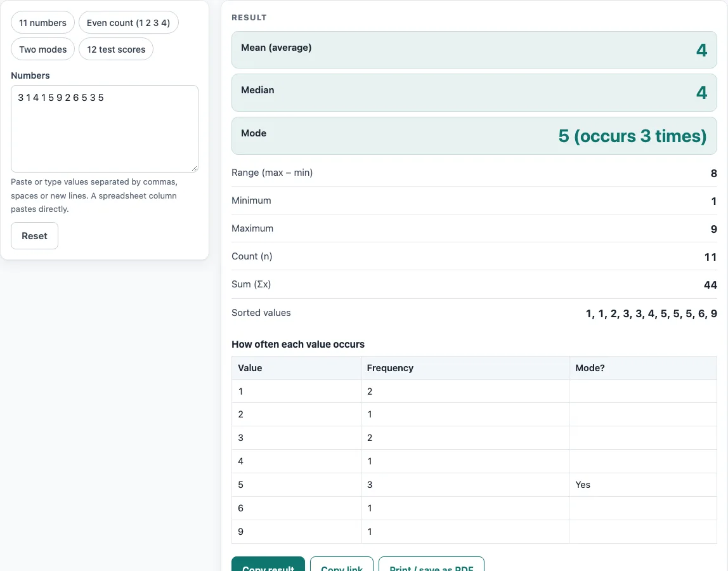Select the median result value 4
728x571 pixels.
(x=701, y=93)
